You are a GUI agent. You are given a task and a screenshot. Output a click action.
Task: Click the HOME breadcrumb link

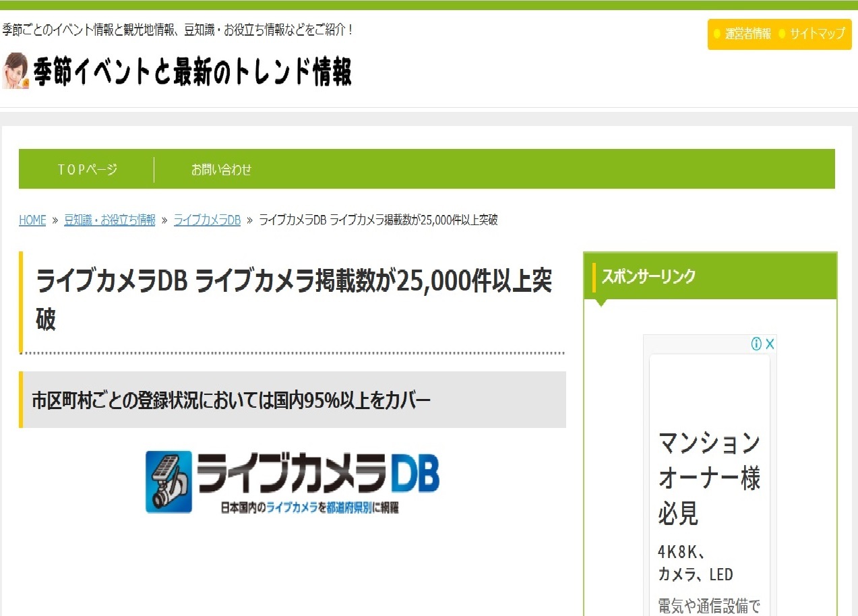point(32,220)
